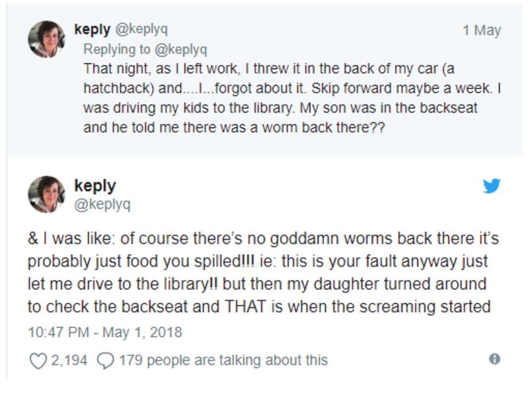This screenshot has width=532, height=393.
Task: Open the bold 'keply' name in top tweet
Action: [x=92, y=29]
